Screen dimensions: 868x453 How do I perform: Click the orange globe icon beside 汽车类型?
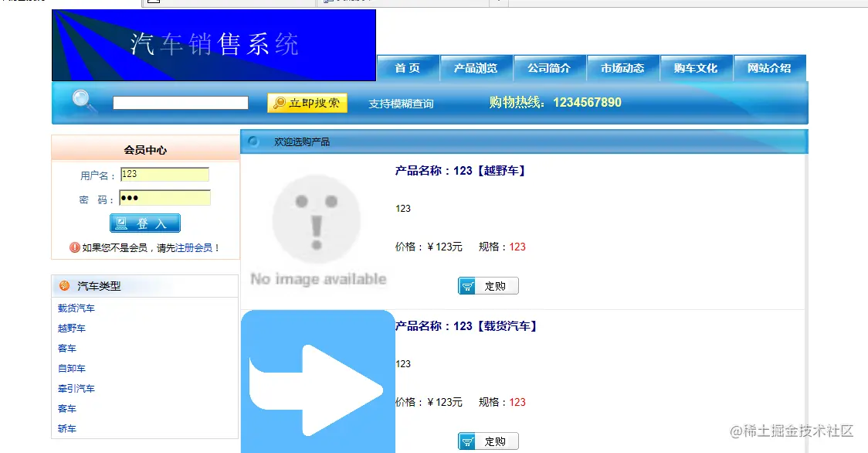click(64, 285)
